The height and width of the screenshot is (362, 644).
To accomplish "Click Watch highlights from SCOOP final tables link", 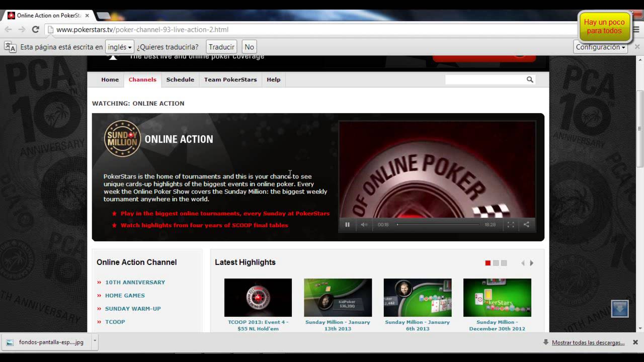I will tap(204, 225).
